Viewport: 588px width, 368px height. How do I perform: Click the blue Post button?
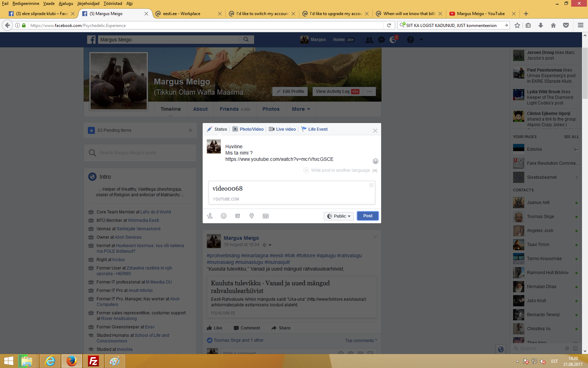(x=368, y=216)
